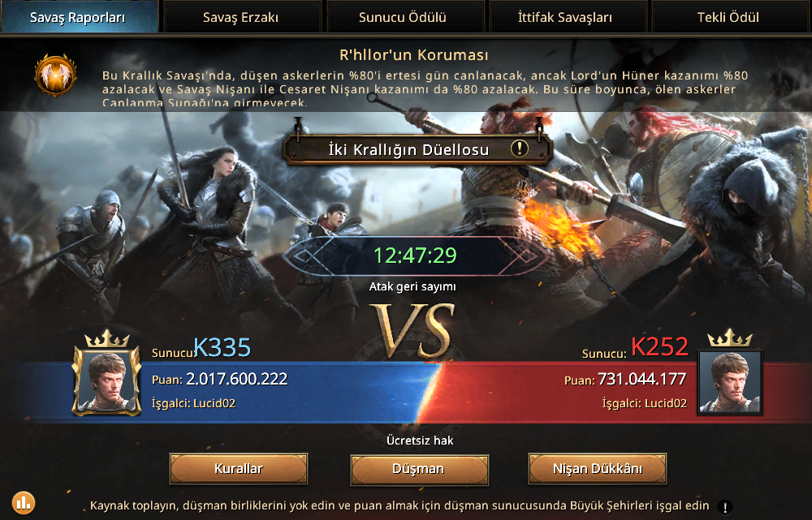Click the blue K335 score bar
The image size is (812, 520).
tap(222, 392)
